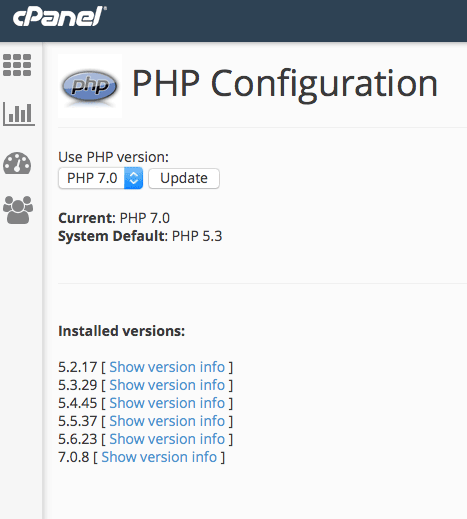Click the PHP logo beside the title
467x519 pixels.
(x=90, y=86)
